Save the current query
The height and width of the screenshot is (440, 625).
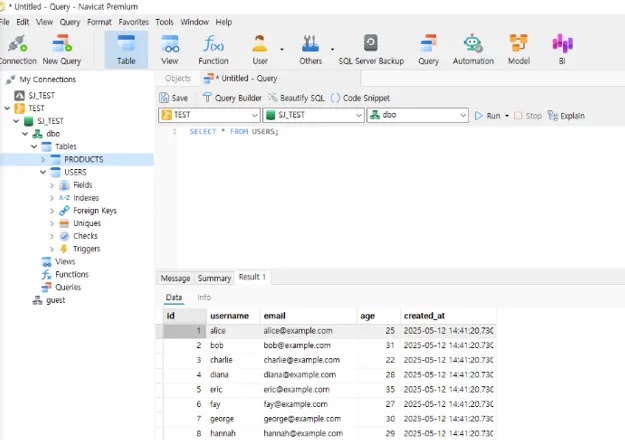click(x=173, y=98)
